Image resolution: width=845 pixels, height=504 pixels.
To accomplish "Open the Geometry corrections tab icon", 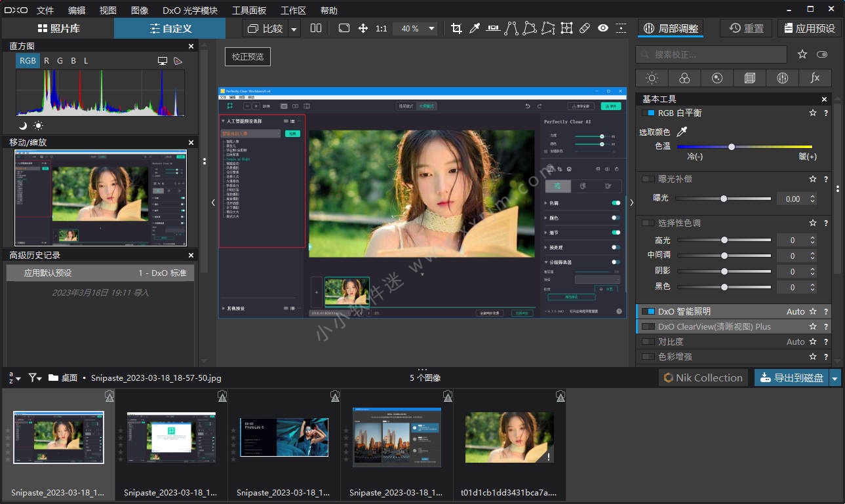I will (x=750, y=78).
